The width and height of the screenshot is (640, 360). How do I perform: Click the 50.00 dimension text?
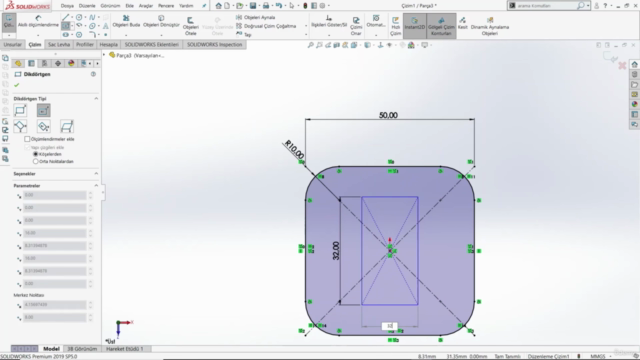click(388, 116)
